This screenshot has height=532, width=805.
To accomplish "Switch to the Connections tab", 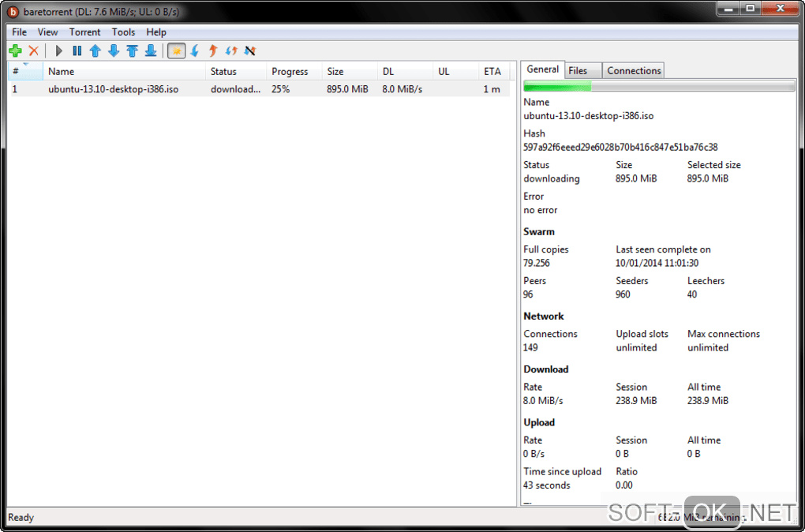I will point(634,71).
